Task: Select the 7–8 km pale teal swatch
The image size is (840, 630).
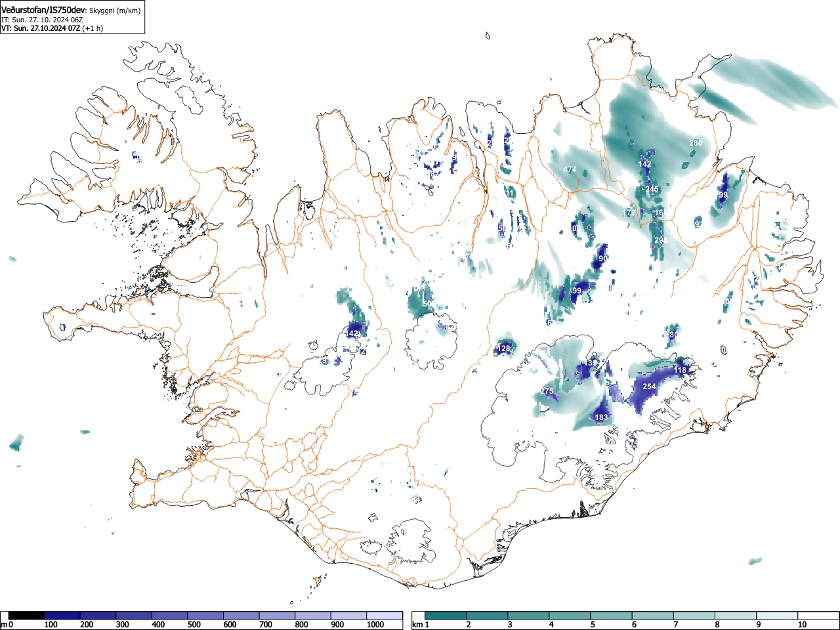Action: (694, 616)
